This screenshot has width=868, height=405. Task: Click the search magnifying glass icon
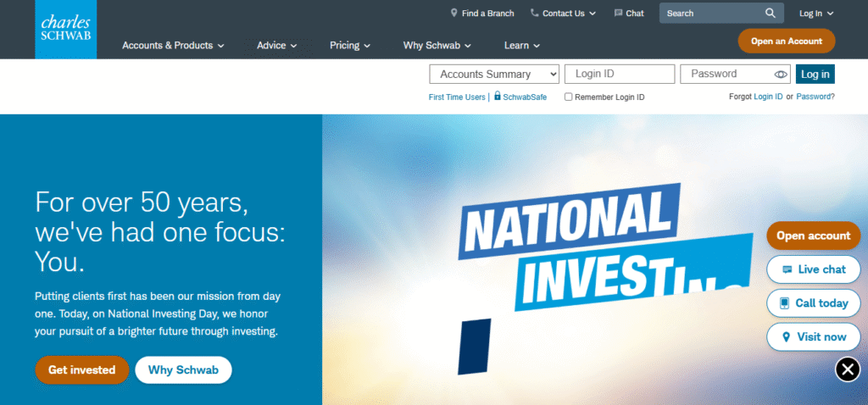(x=771, y=14)
